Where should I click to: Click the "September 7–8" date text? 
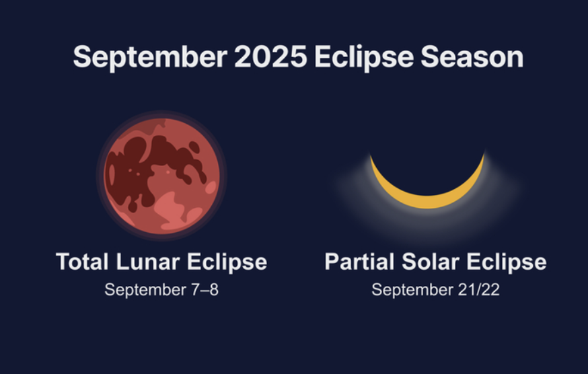(x=161, y=291)
